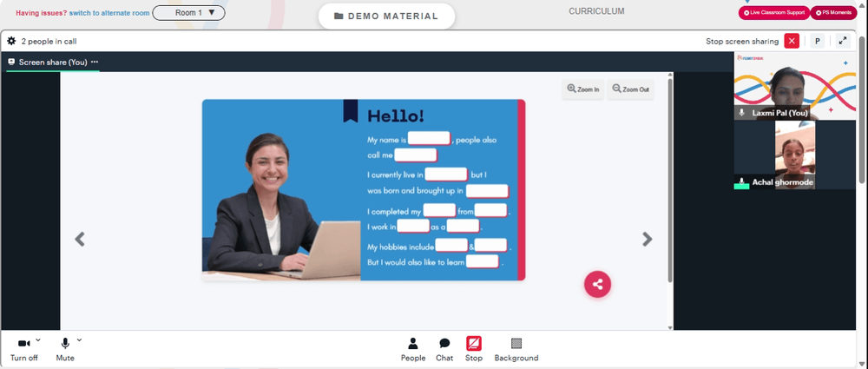Toggle fullscreen with the expand arrows icon
The height and width of the screenshot is (369, 868).
pyautogui.click(x=843, y=41)
